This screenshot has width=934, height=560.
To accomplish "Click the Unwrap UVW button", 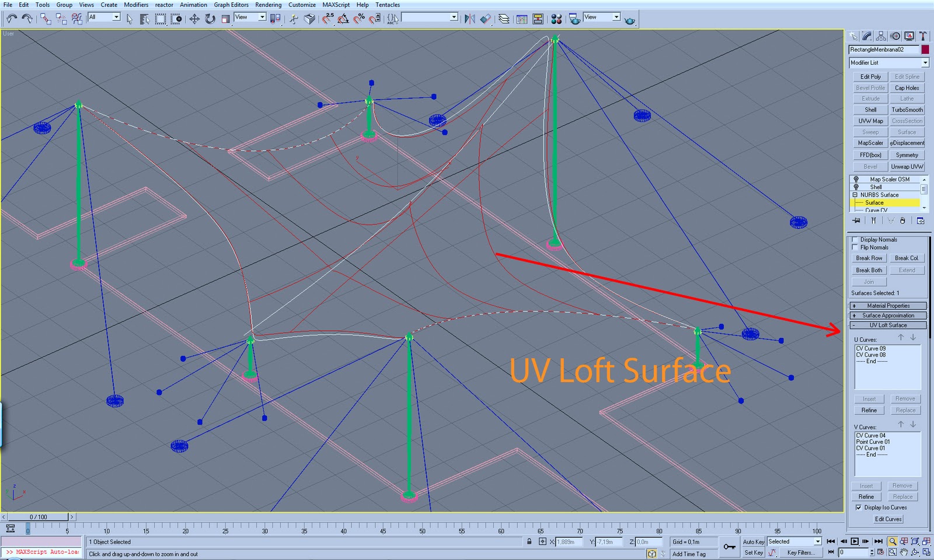I will pyautogui.click(x=907, y=167).
